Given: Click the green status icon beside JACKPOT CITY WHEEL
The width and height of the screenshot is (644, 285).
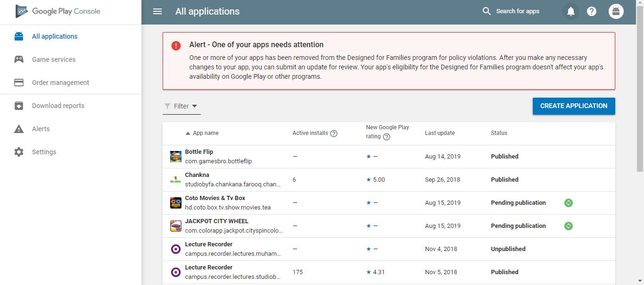Looking at the screenshot, I should tap(568, 226).
